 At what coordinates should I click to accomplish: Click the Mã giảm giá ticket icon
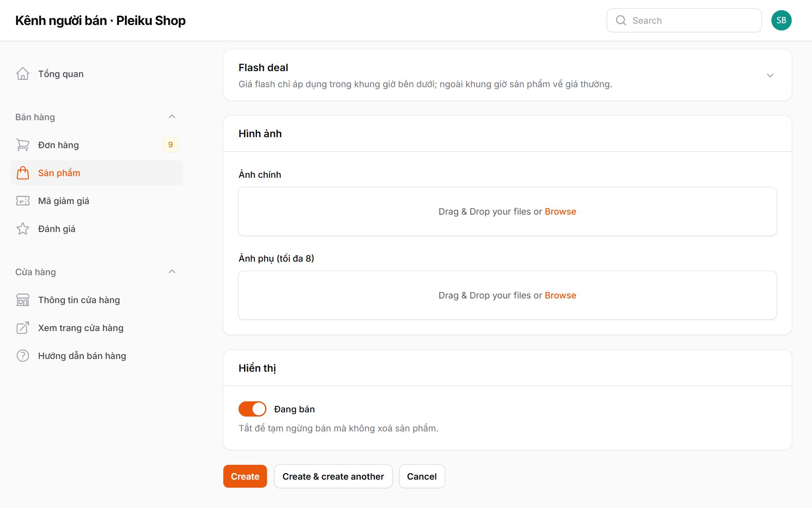[x=23, y=201]
